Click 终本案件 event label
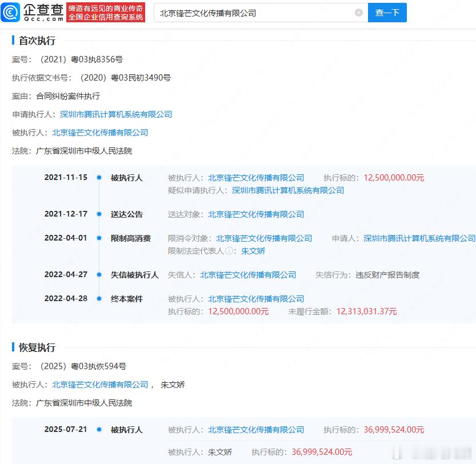Image resolution: width=476 pixels, height=464 pixels. pos(127,299)
